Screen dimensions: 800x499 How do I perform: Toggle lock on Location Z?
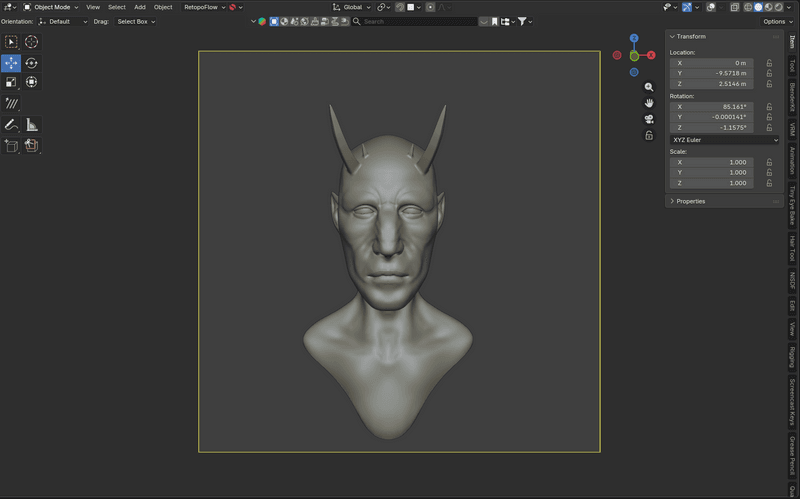click(x=769, y=84)
